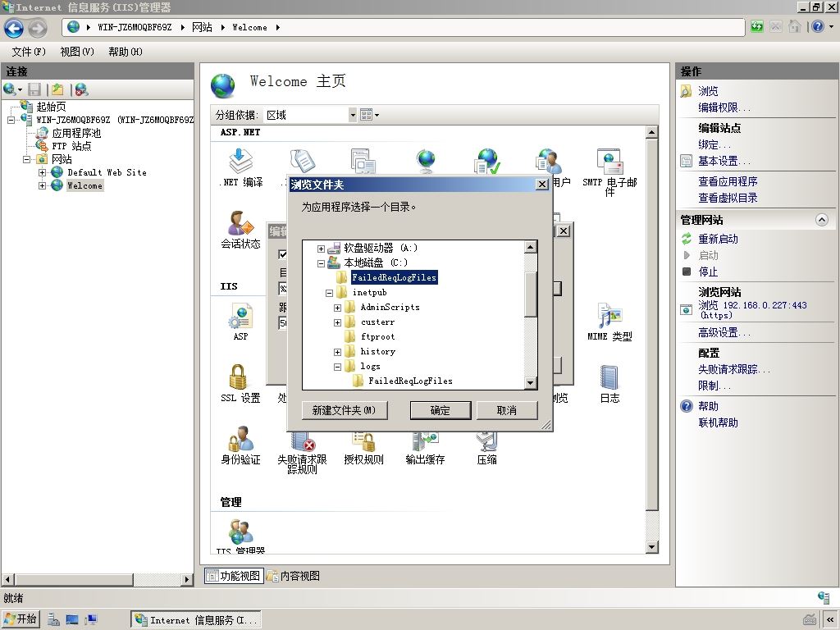This screenshot has height=630, width=840.
Task: Open the 输出缓存 feature icon
Action: 426,449
